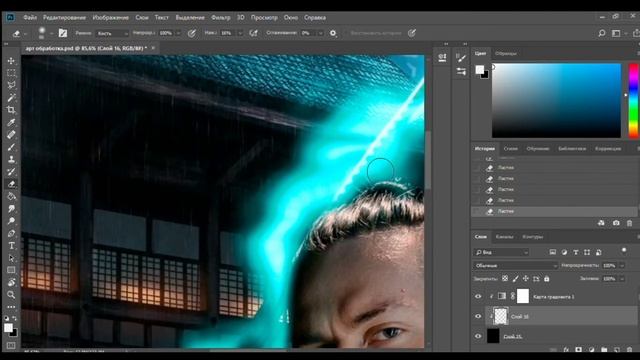Select the Lasso tool
The height and width of the screenshot is (360, 640).
point(11,85)
